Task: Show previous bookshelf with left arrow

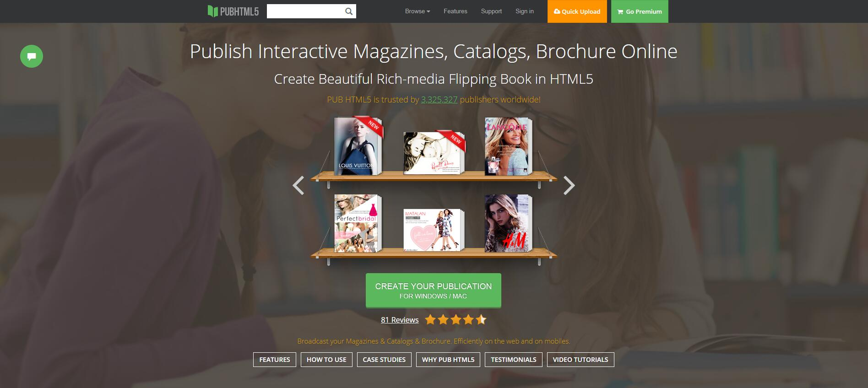Action: click(x=298, y=185)
